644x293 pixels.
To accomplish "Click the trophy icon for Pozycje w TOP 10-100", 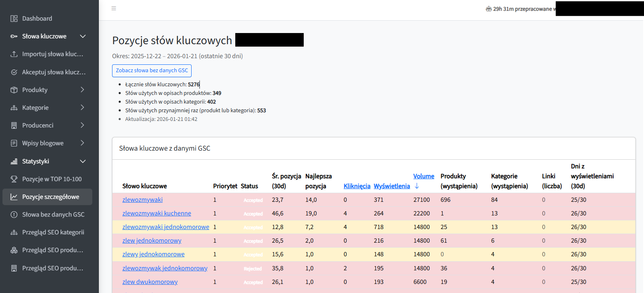I will click(14, 179).
